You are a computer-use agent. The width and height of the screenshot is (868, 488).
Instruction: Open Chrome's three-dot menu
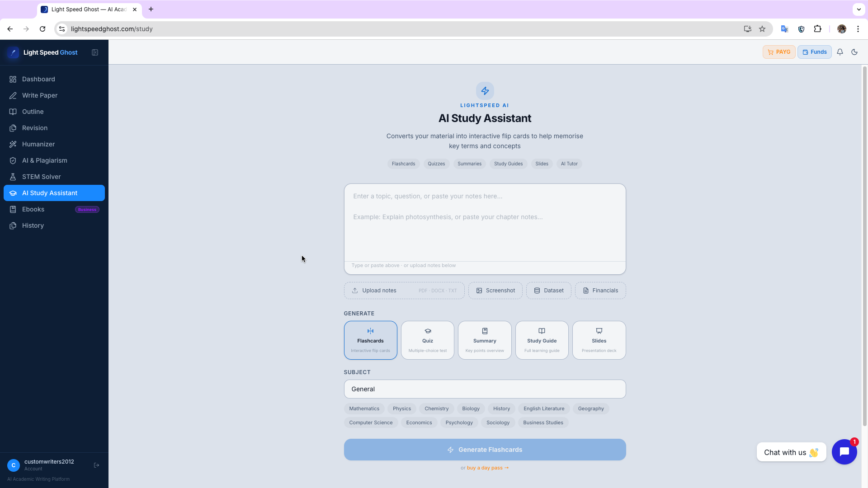point(858,29)
